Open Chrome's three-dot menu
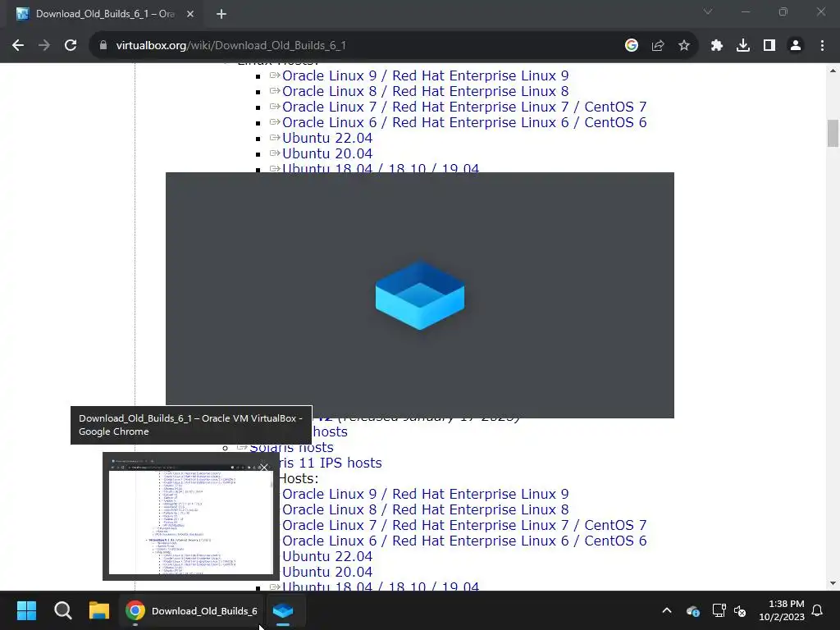 (x=822, y=46)
